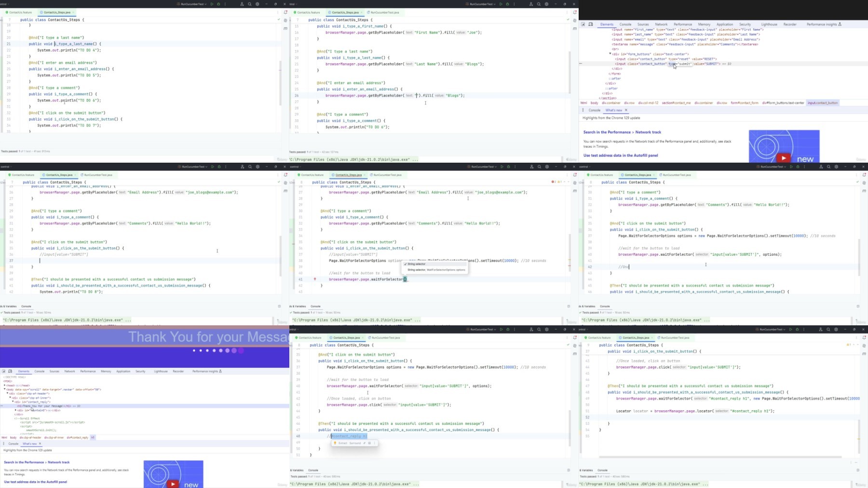The height and width of the screenshot is (488, 868).
Task: Select the form#contact_form breadcrumb
Action: pyautogui.click(x=745, y=103)
